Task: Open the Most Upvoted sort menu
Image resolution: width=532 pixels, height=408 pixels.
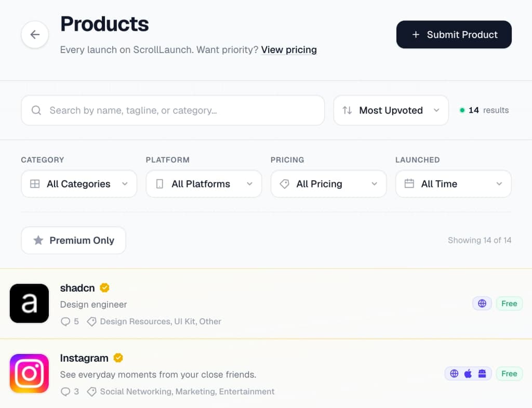Action: point(391,110)
